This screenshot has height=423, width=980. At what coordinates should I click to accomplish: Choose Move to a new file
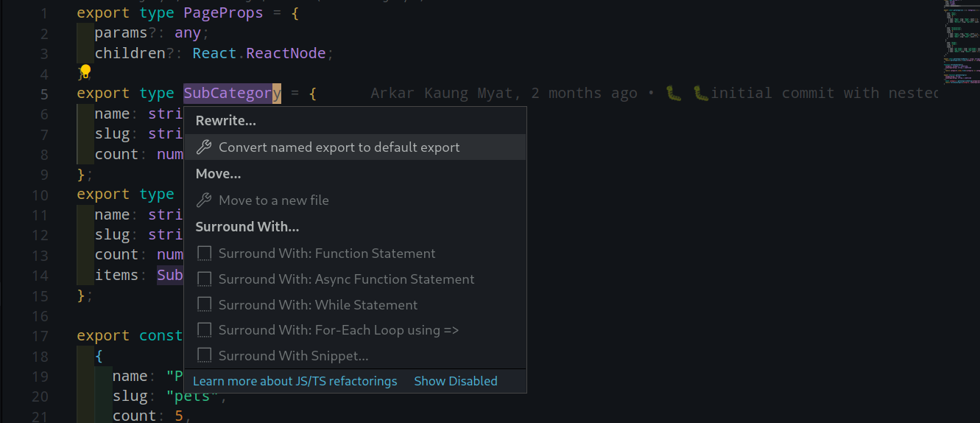click(x=355, y=200)
